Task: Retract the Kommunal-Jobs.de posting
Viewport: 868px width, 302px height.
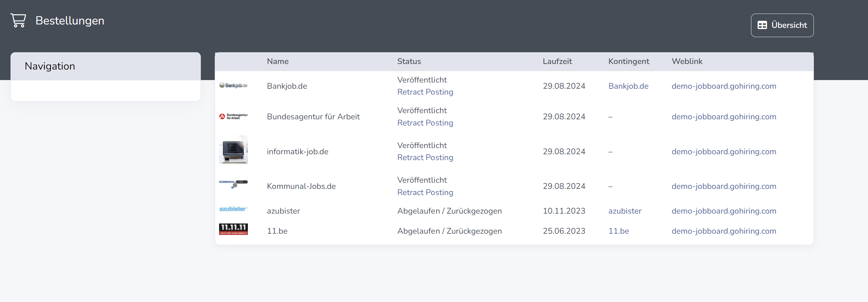Action: coord(425,192)
